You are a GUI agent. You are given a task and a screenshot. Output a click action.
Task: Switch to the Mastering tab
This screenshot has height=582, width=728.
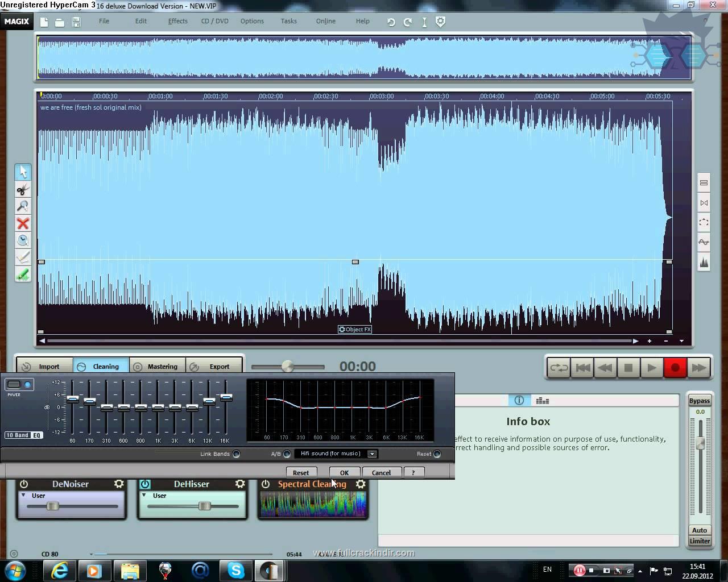point(158,367)
